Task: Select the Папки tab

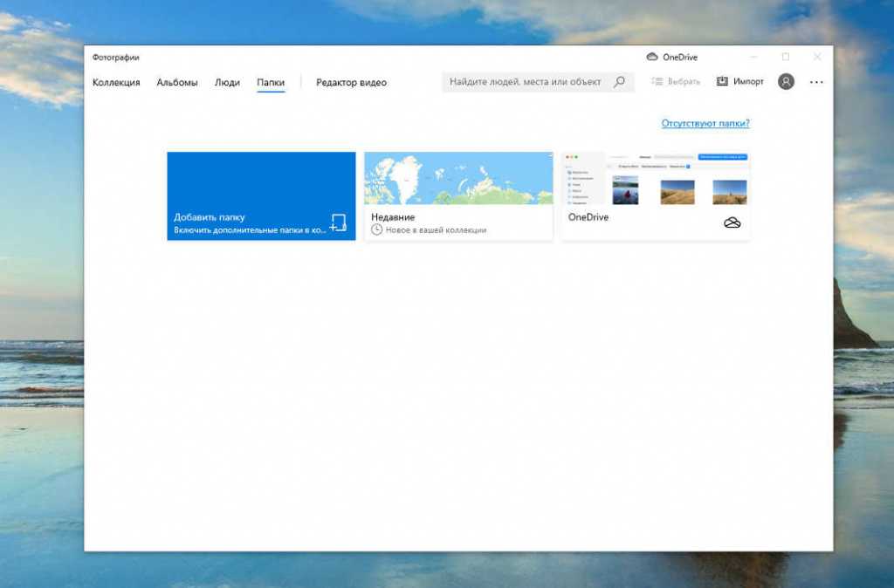Action: click(x=271, y=83)
